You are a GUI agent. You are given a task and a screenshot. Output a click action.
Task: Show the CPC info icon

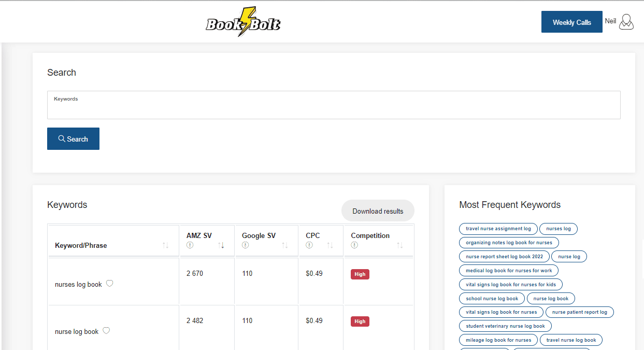309,245
